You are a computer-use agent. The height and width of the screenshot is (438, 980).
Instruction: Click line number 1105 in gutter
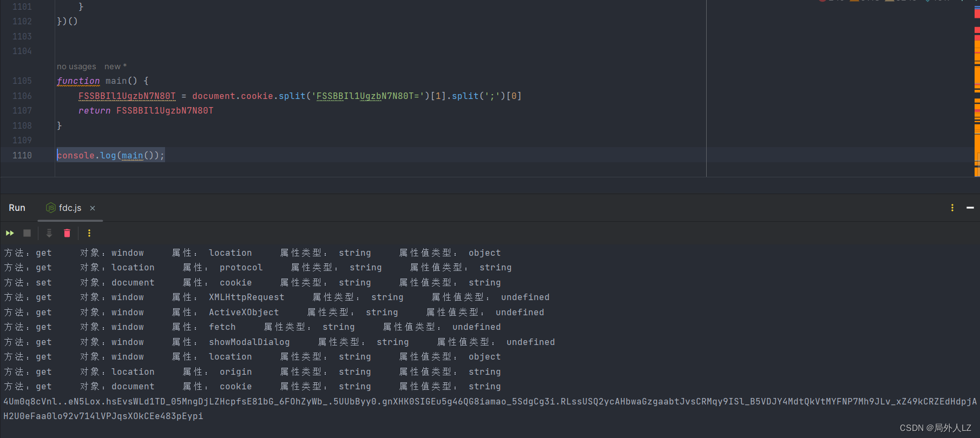22,81
